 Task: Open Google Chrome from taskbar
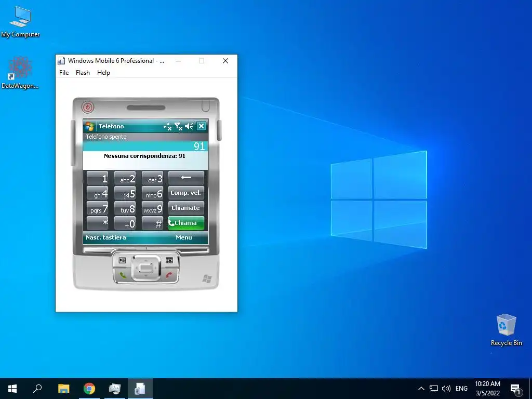point(89,389)
